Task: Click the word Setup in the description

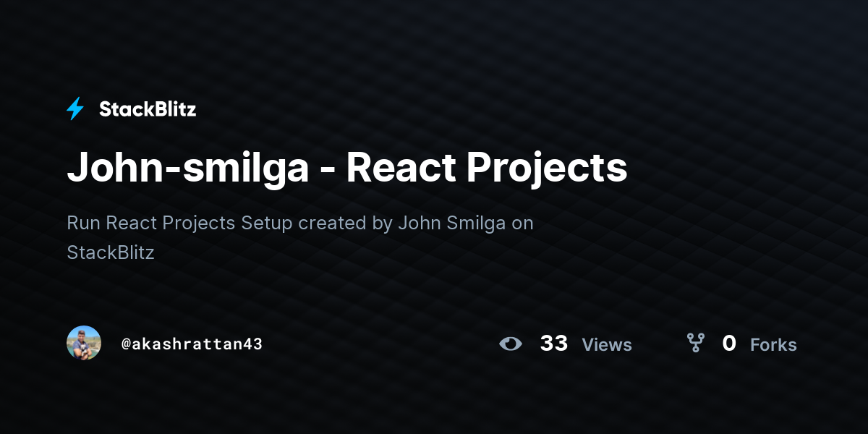Action: (267, 224)
